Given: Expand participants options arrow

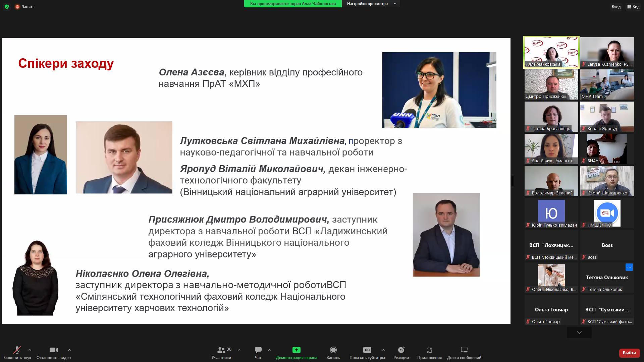Looking at the screenshot, I should tap(239, 350).
